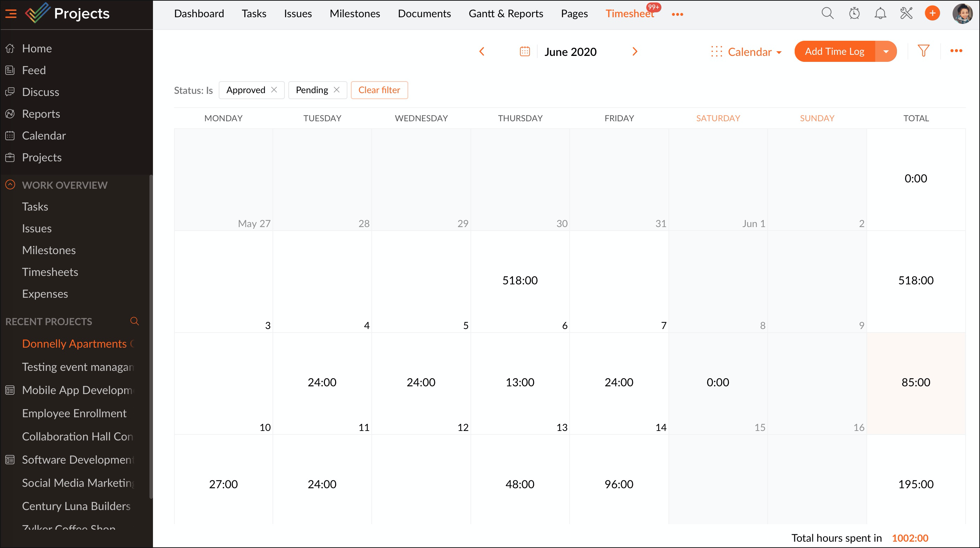Viewport: 980px width, 548px height.
Task: Open notifications bell icon
Action: [x=880, y=14]
